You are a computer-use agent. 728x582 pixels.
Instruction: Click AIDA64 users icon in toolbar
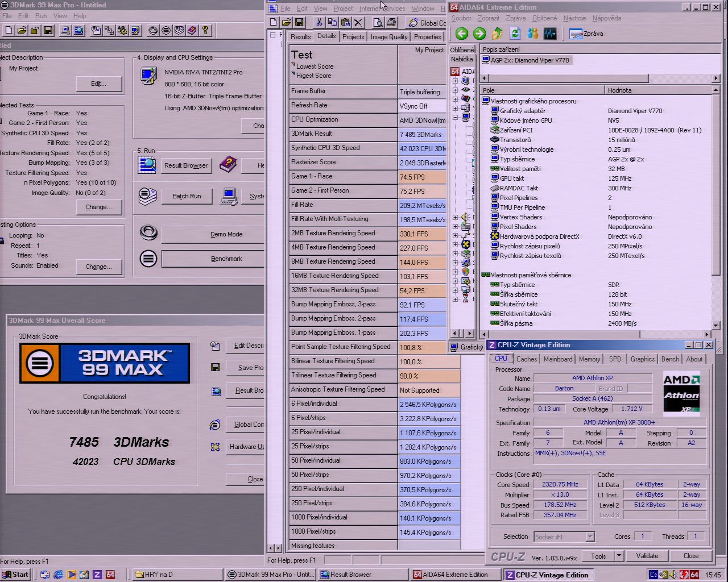pyautogui.click(x=532, y=34)
